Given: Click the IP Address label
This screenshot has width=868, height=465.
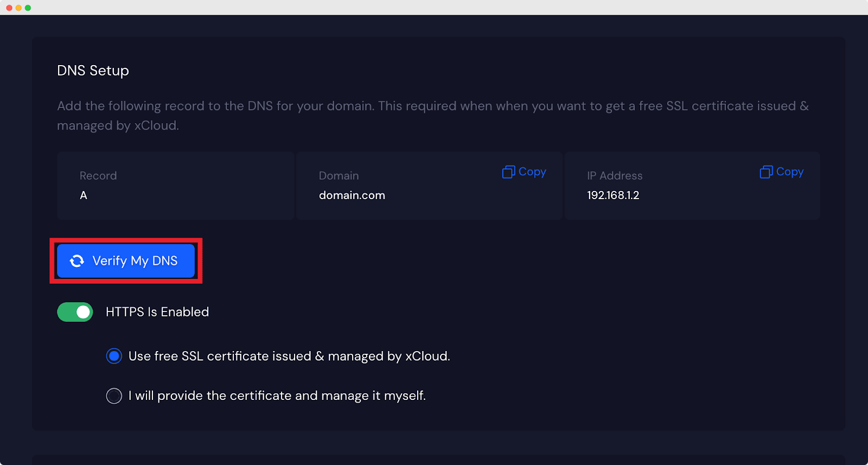Looking at the screenshot, I should pyautogui.click(x=615, y=176).
